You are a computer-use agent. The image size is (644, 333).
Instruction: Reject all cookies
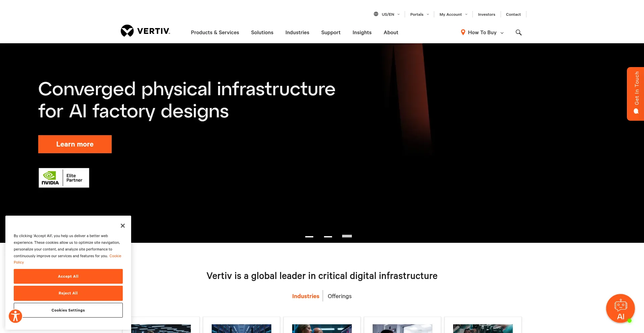tap(68, 293)
